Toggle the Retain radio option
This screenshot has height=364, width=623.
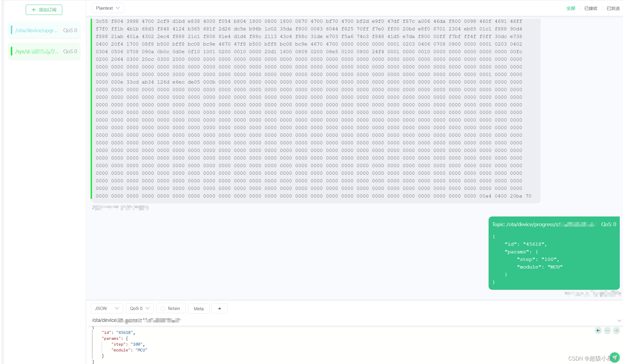pyautogui.click(x=163, y=308)
